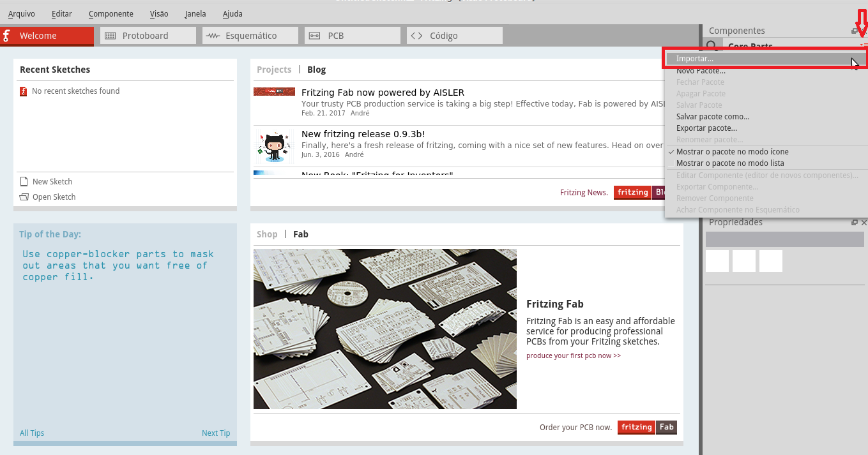This screenshot has height=455, width=868.
Task: Click the gray title bar in Propriedades panel
Action: pos(785,239)
